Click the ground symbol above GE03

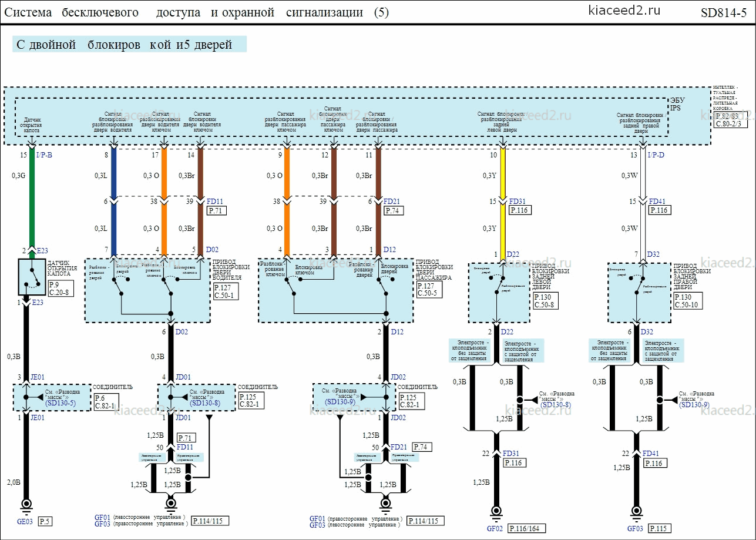[x=26, y=505]
